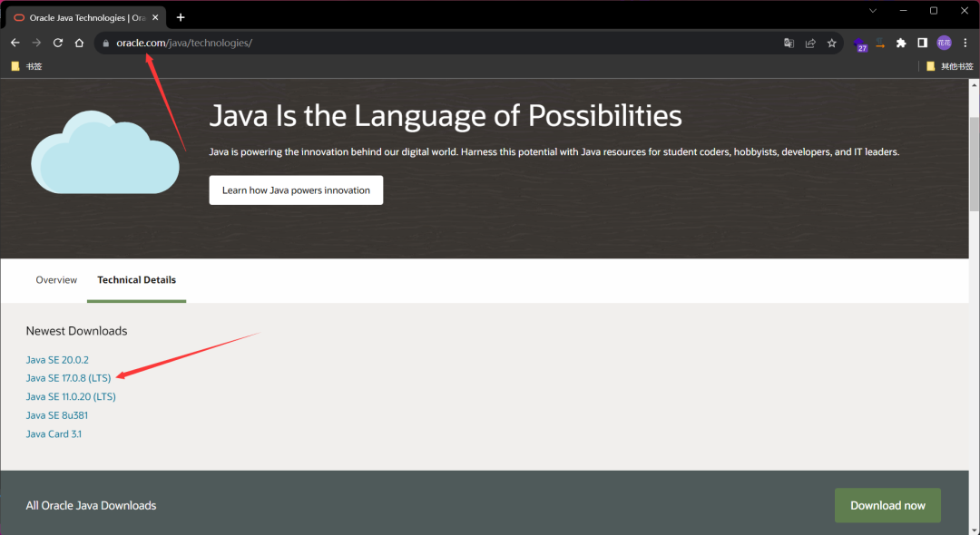Open the Java SE 20.0.2 link
This screenshot has height=535, width=980.
pos(57,360)
